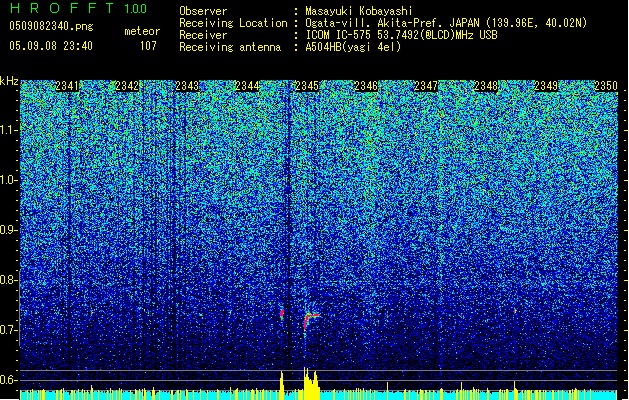This screenshot has height=400, width=629.
Task: Click the yellow power spike before 2345
Action: pos(282,385)
